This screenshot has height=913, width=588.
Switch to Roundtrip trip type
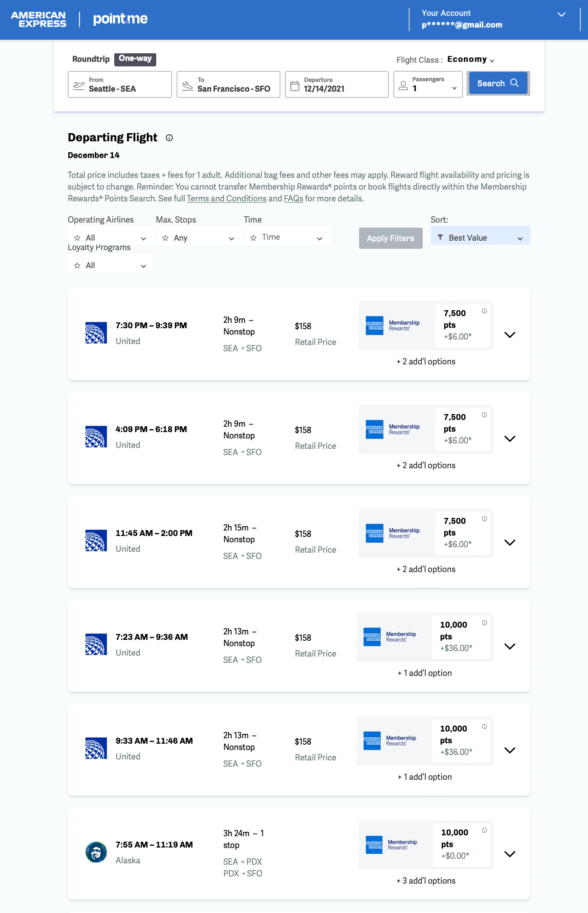coord(91,59)
